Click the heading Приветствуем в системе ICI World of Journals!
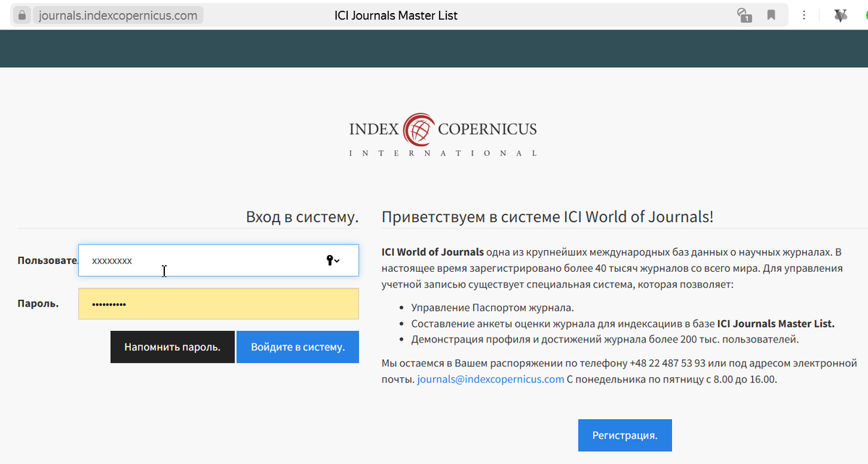 tap(548, 217)
